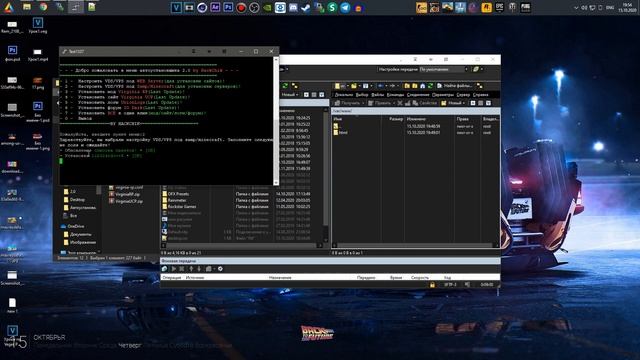Click the remote synchronize browsing icon after Find Files

[480, 86]
